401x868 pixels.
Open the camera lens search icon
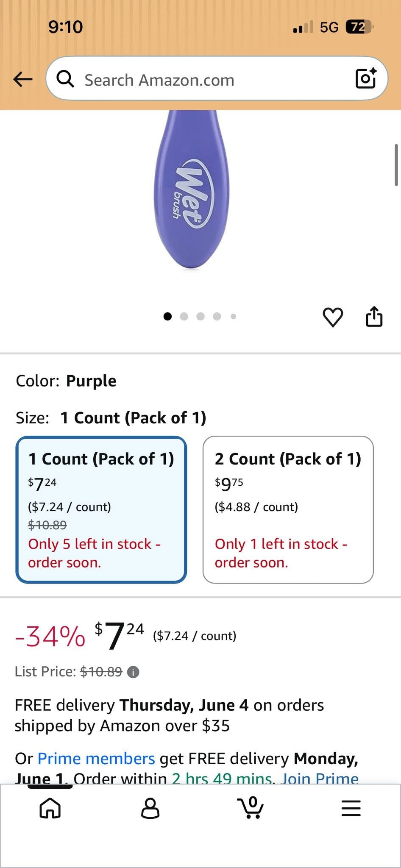click(366, 78)
